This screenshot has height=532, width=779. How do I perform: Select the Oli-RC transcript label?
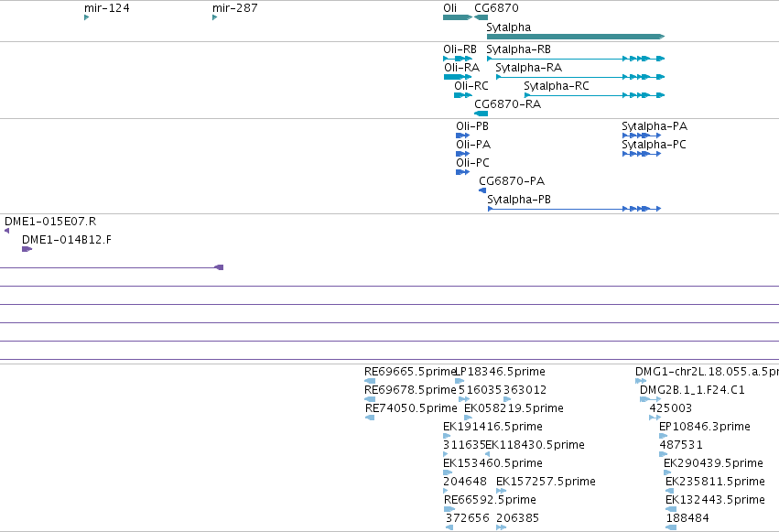tap(471, 86)
